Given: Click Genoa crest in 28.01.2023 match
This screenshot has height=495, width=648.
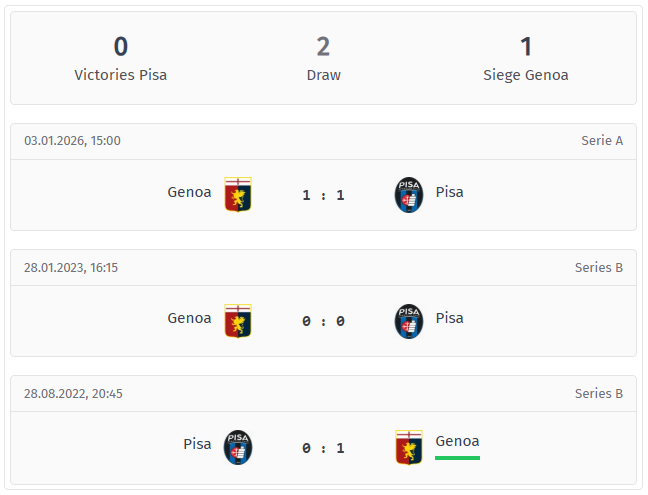Looking at the screenshot, I should click(x=237, y=321).
